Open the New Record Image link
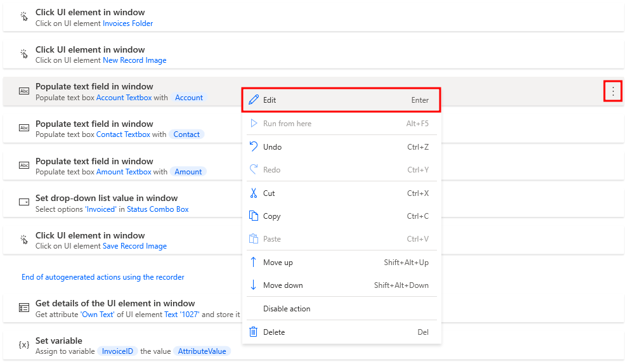The image size is (638, 364). (x=134, y=60)
